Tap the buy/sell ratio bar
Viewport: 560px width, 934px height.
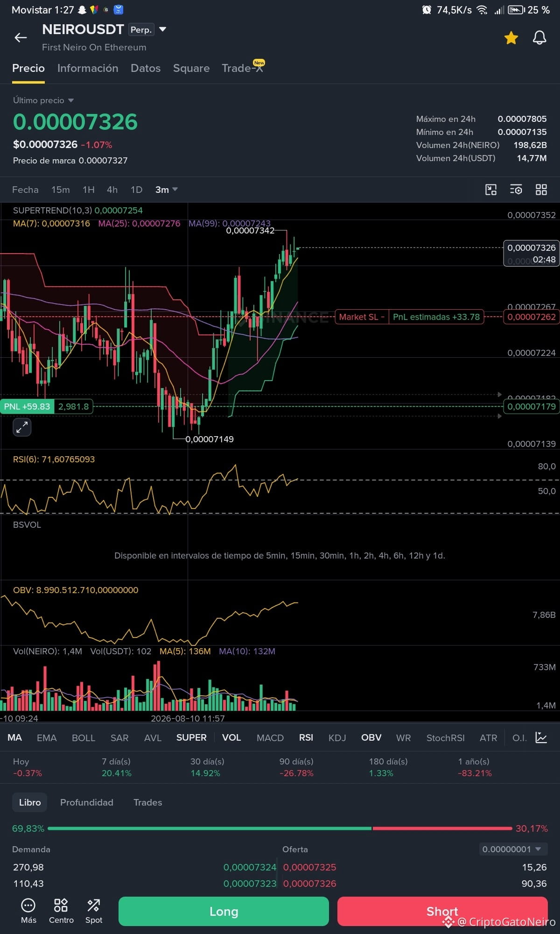(x=280, y=828)
